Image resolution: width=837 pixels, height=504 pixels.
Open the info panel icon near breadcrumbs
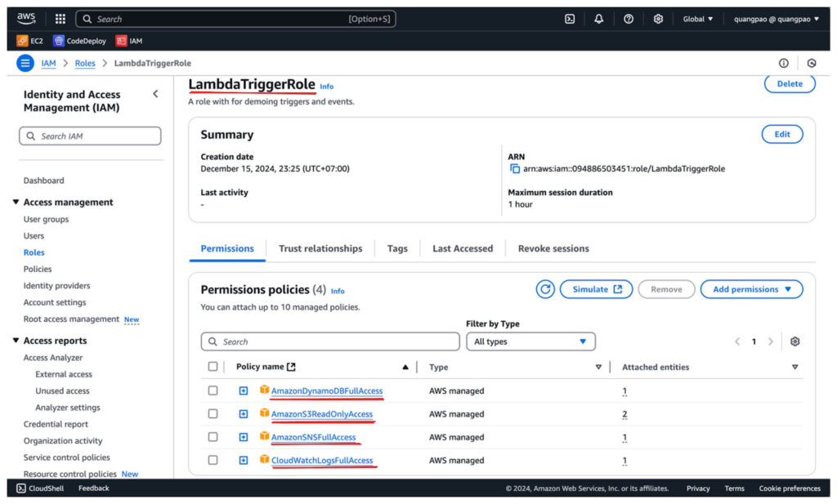click(783, 63)
